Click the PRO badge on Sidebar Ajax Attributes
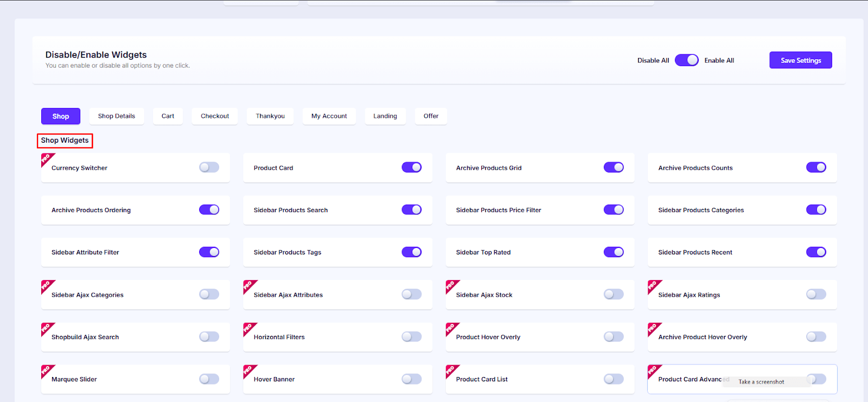 click(249, 286)
